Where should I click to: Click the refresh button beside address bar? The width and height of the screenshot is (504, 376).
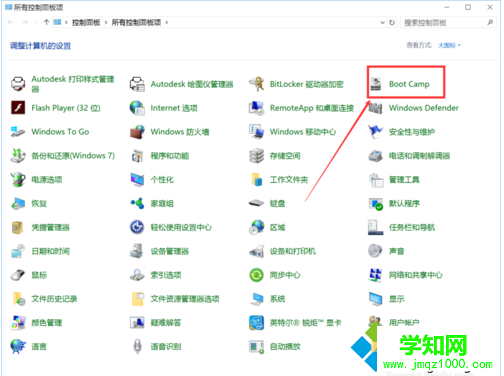click(392, 23)
